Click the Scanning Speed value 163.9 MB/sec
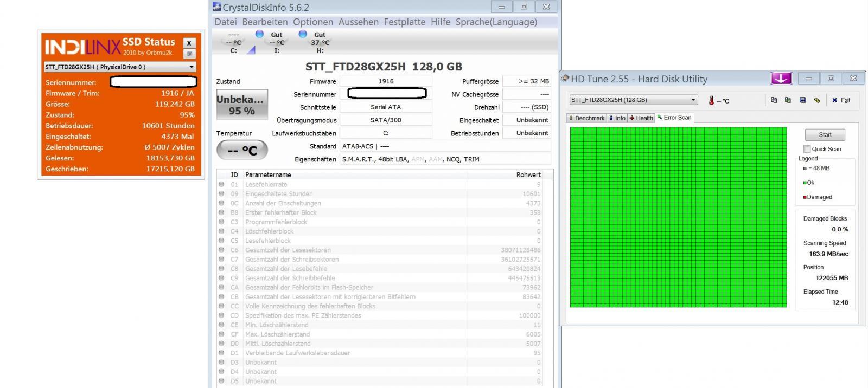The width and height of the screenshot is (868, 388). tap(828, 254)
